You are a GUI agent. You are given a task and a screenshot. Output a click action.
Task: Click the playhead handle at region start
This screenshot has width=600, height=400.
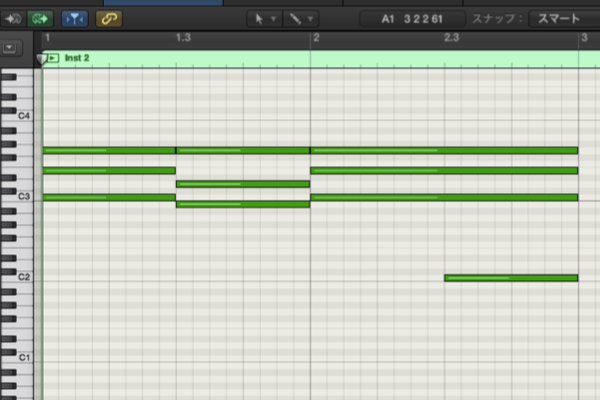click(41, 59)
